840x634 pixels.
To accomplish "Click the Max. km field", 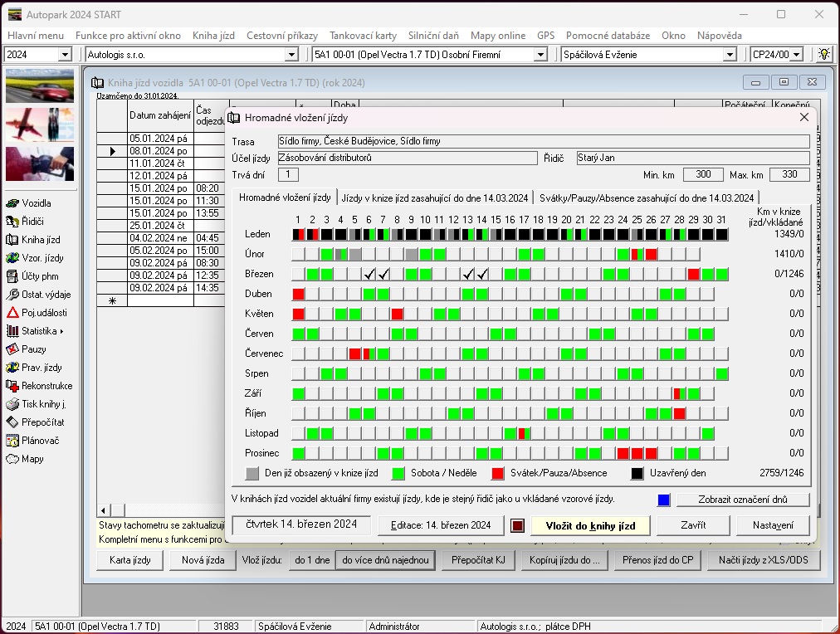I will (x=789, y=174).
